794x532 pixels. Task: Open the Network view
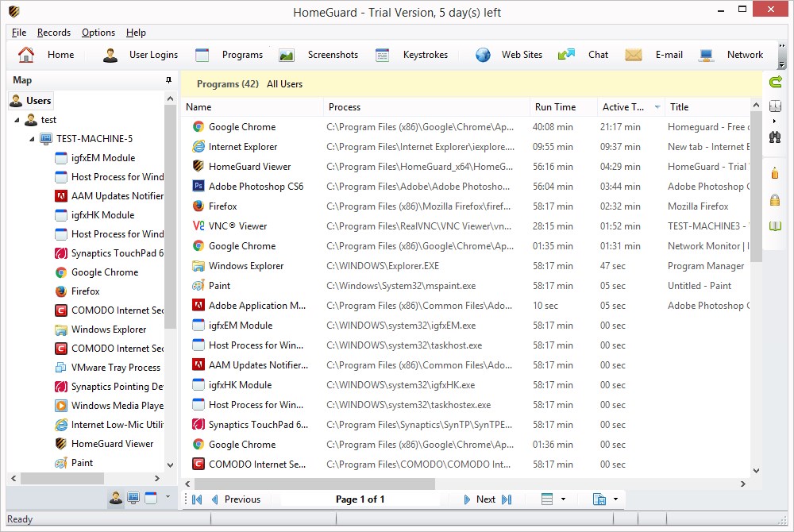[x=730, y=55]
